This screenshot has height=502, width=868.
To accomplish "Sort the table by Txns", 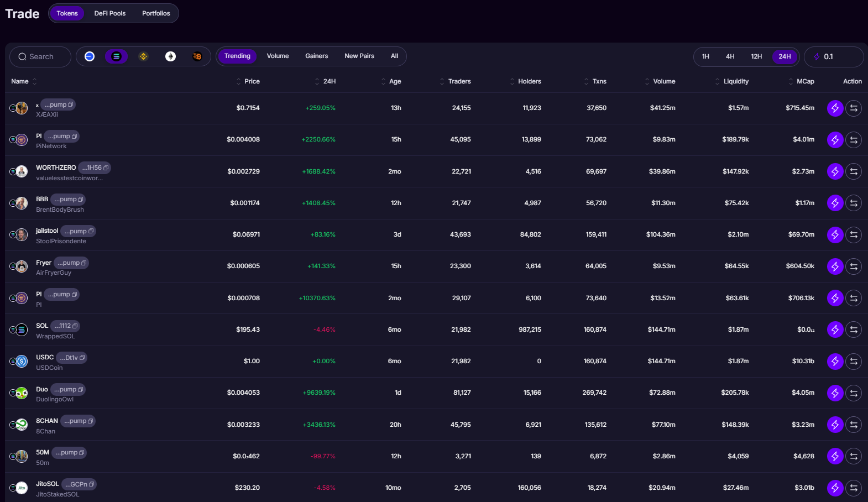I will (595, 81).
